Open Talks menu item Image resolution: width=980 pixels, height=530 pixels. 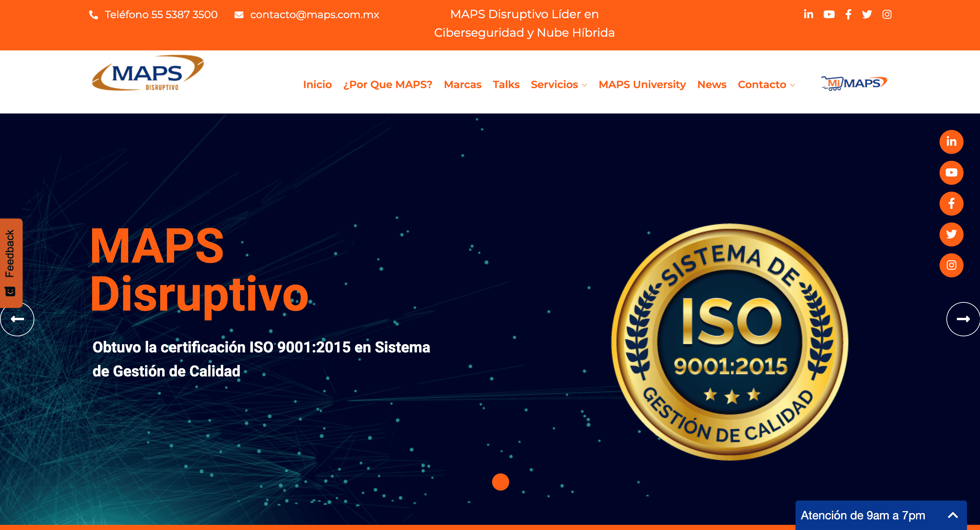506,84
